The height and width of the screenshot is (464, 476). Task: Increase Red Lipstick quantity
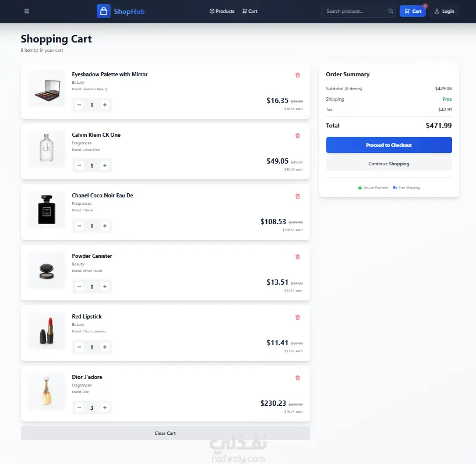[105, 347]
